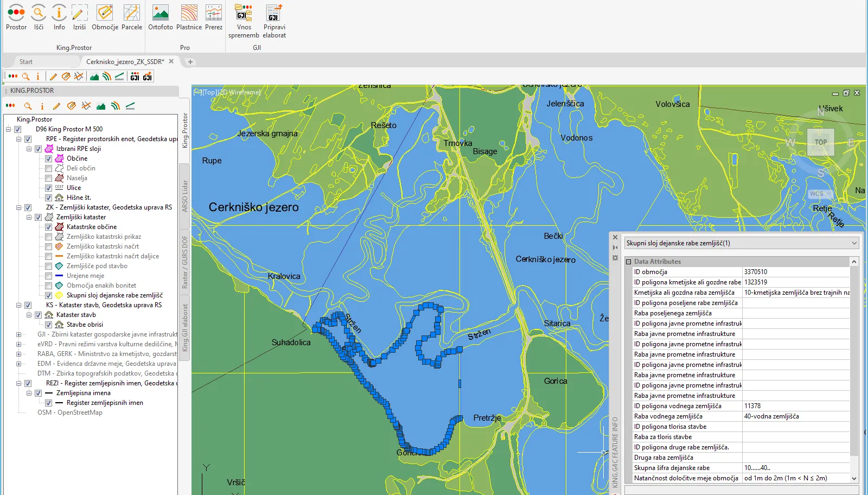This screenshot has height=495, width=868.
Task: Click the TOP face of view cube
Action: [x=820, y=142]
